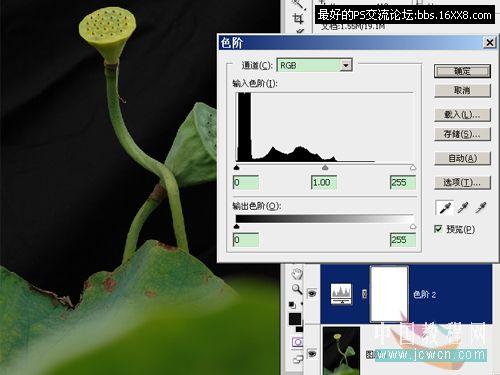Open the 通道 RGB channel dropdown

(346, 65)
